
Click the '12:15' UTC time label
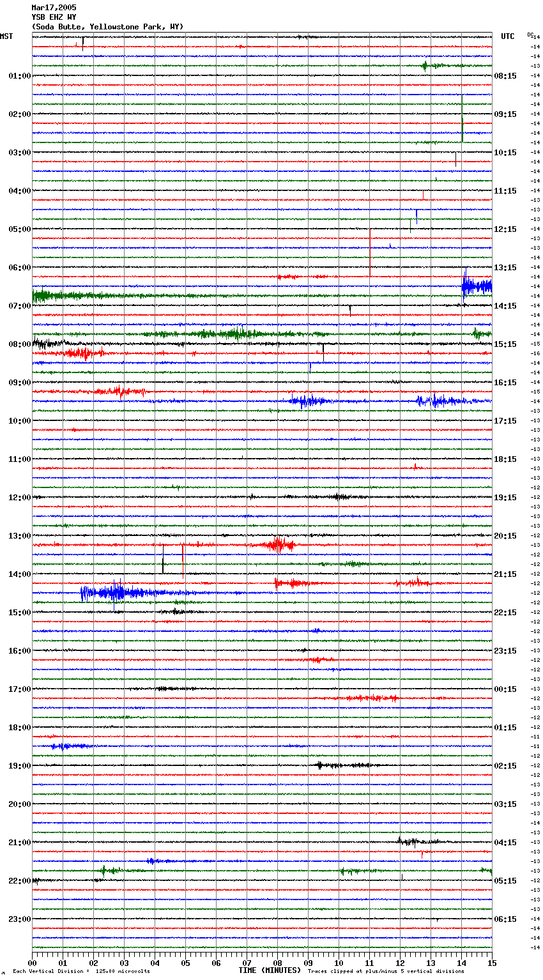pos(505,229)
